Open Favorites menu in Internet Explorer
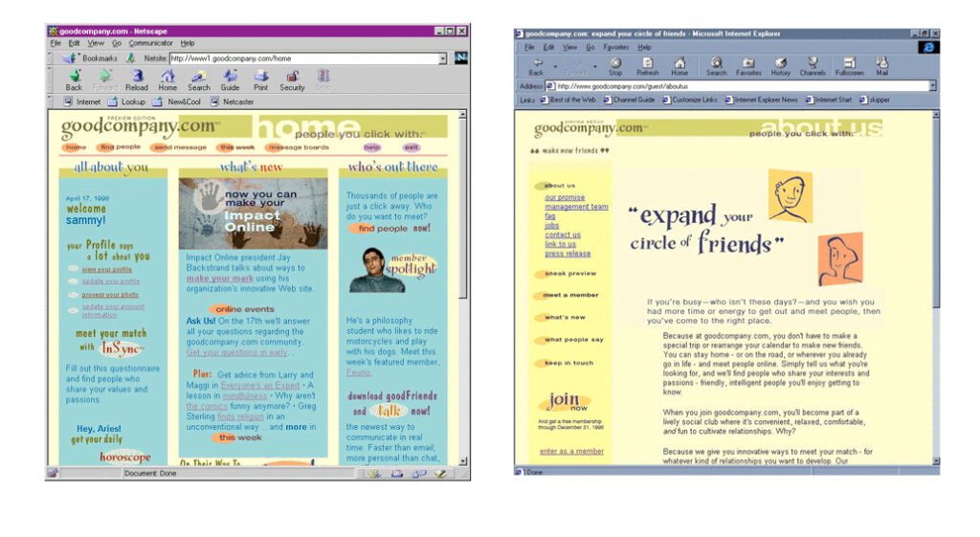980x537 pixels. point(615,47)
